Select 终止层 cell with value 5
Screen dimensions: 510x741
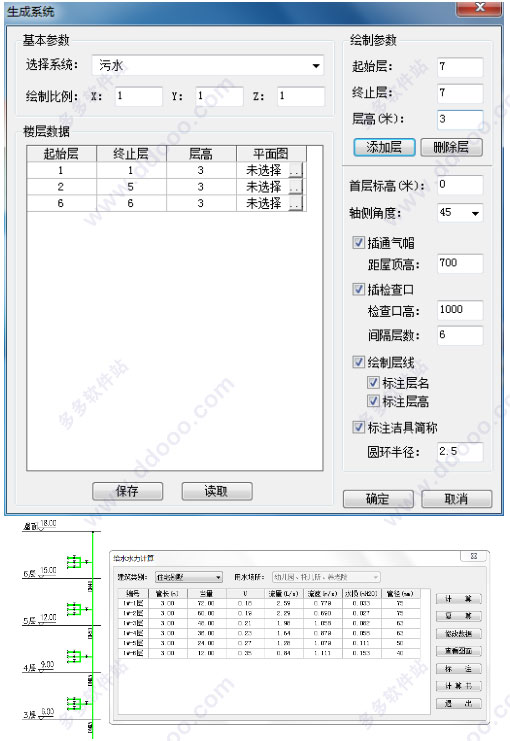click(x=131, y=187)
